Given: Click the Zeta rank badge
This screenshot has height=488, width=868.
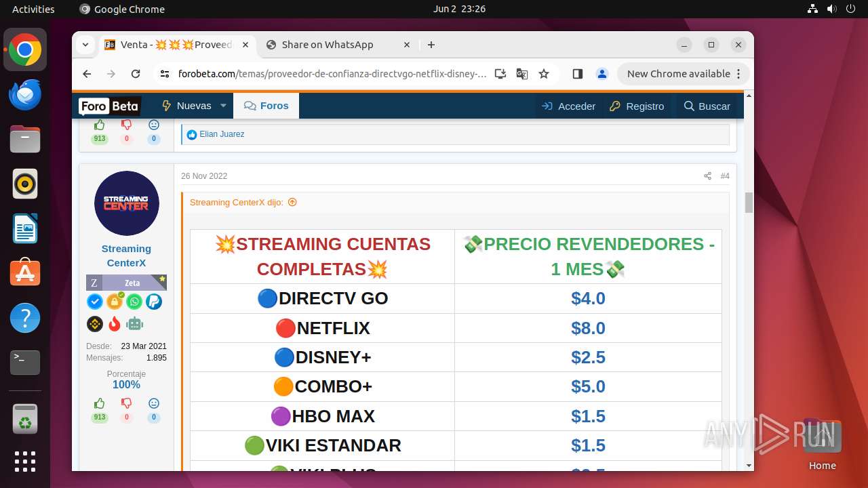Looking at the screenshot, I should [126, 283].
